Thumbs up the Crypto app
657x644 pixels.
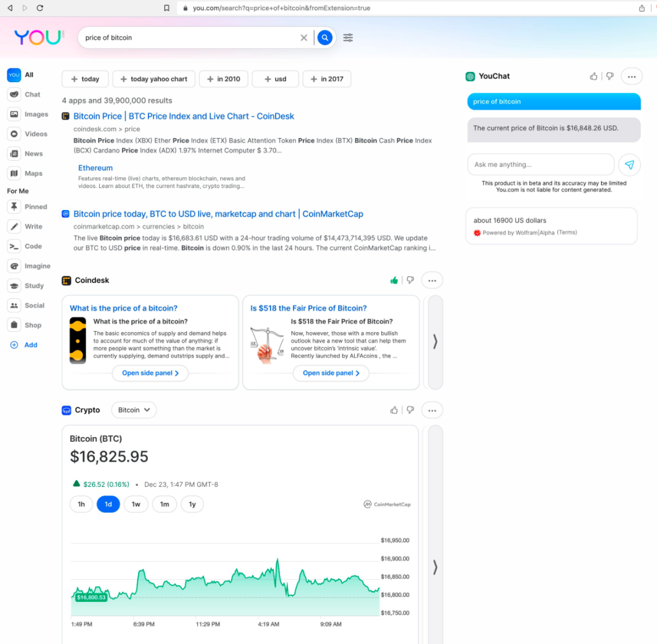click(x=394, y=410)
